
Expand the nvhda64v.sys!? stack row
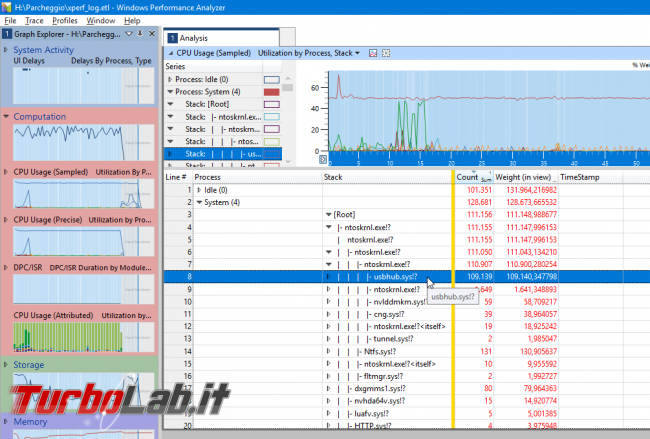point(328,401)
